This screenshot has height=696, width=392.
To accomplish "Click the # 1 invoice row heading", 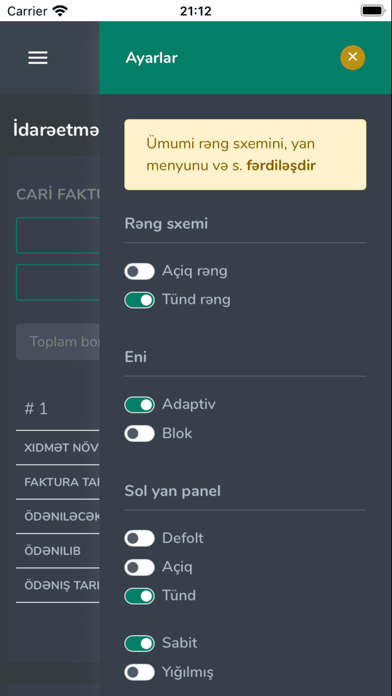I will tap(36, 409).
